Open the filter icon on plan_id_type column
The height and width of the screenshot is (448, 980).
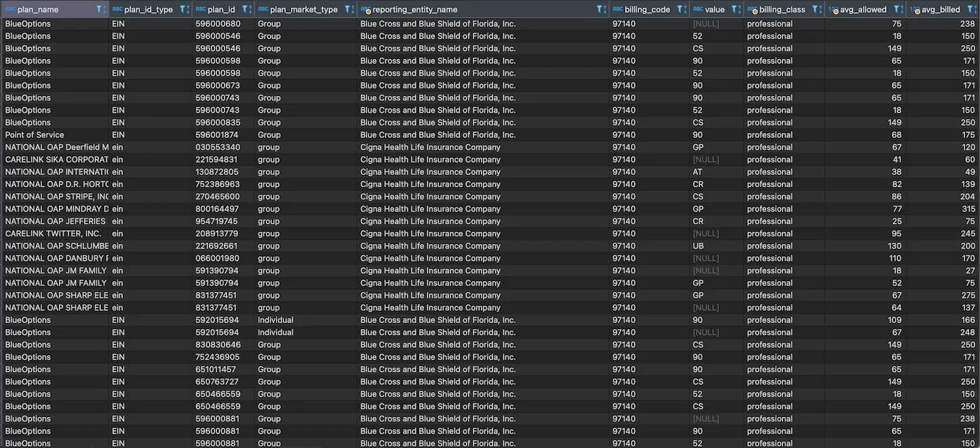(x=182, y=9)
